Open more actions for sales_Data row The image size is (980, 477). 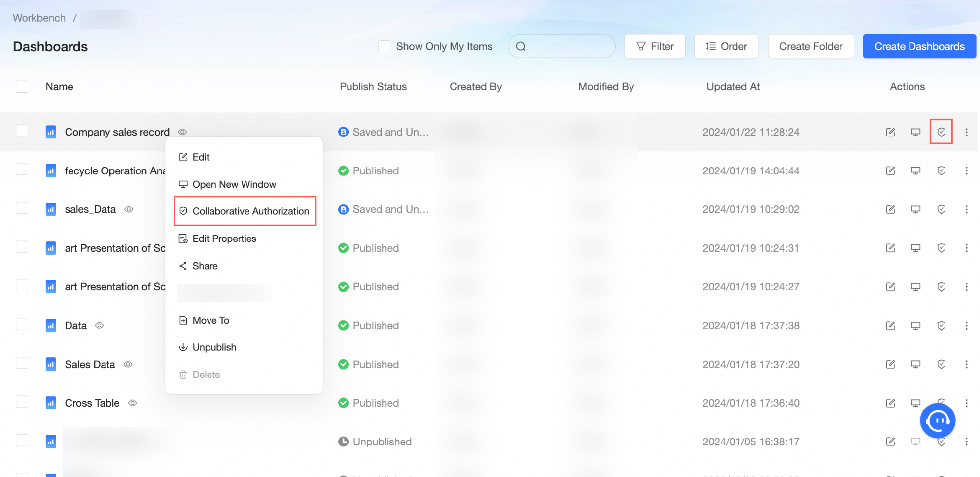966,209
